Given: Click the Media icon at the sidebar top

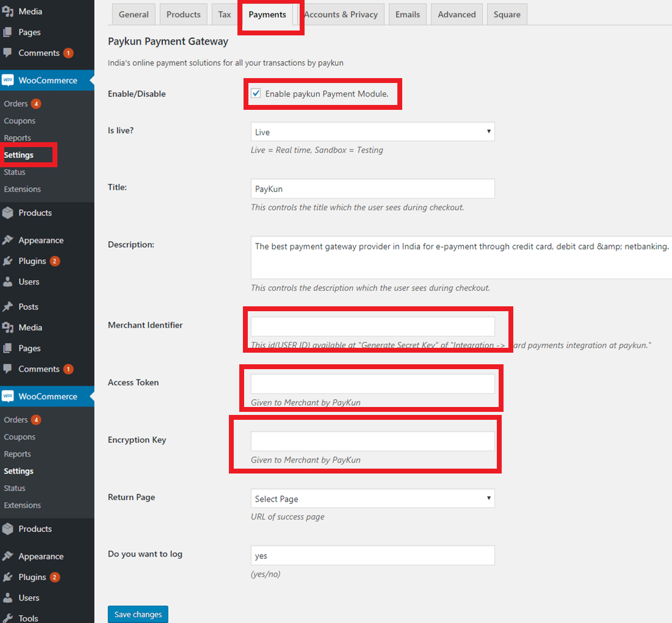Looking at the screenshot, I should [8, 12].
